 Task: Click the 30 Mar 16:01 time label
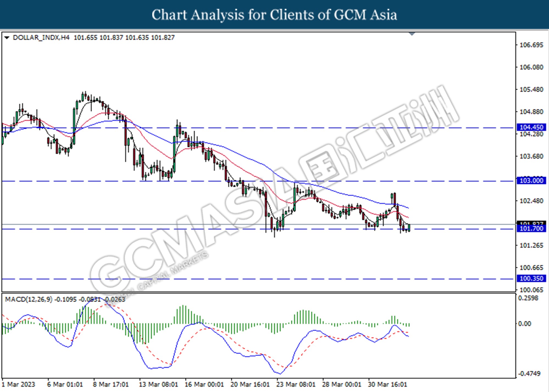[387, 384]
